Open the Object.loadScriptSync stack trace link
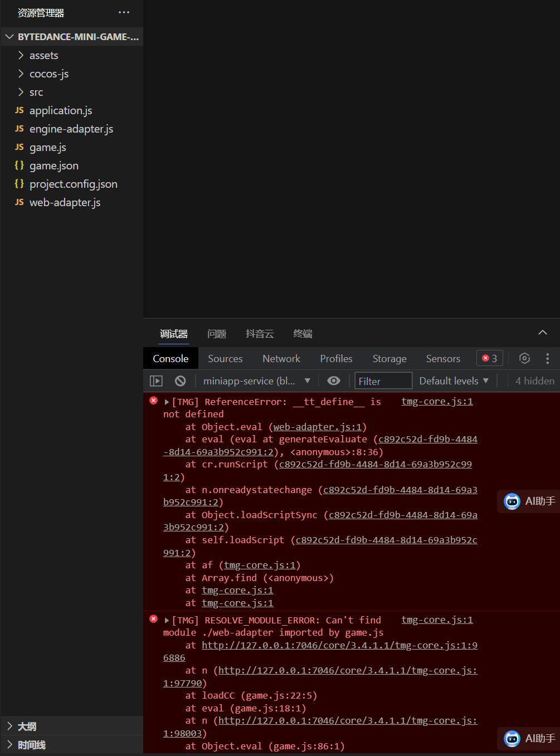The image size is (560, 756). click(402, 515)
